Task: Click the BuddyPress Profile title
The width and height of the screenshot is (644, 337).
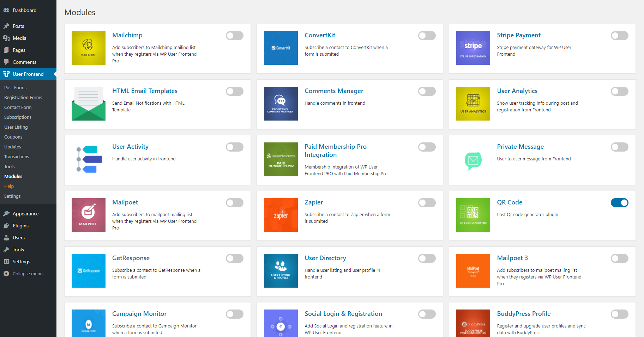Action: coord(524,314)
